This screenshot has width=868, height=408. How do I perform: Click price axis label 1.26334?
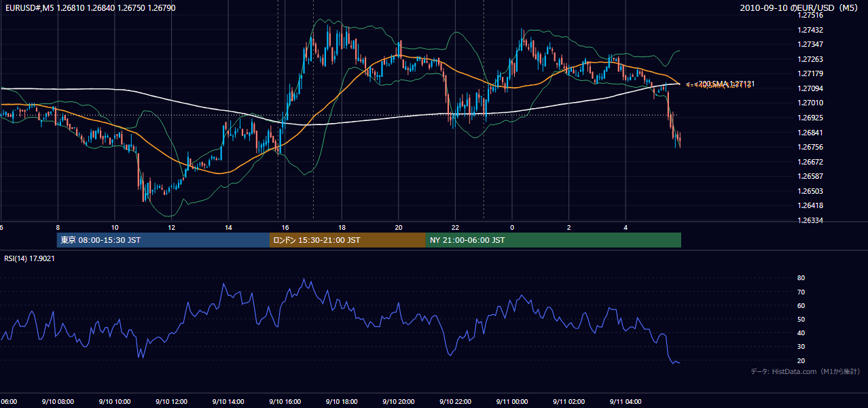point(811,220)
